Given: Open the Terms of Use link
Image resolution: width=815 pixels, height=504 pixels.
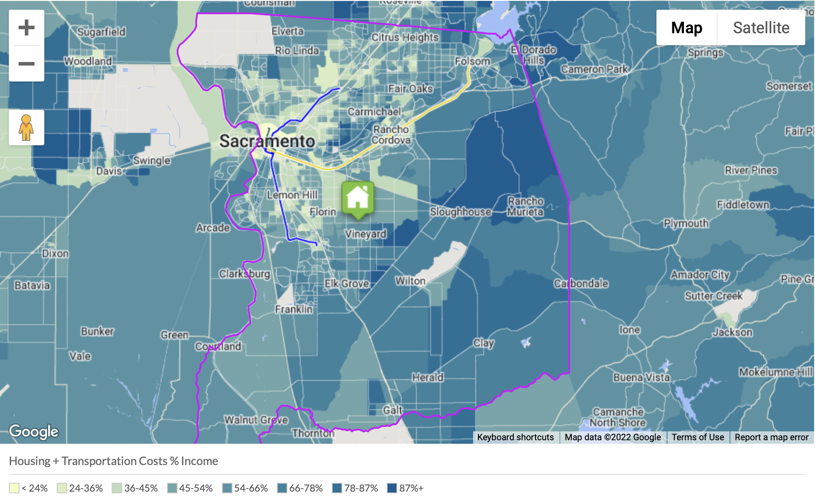Looking at the screenshot, I should pyautogui.click(x=698, y=437).
